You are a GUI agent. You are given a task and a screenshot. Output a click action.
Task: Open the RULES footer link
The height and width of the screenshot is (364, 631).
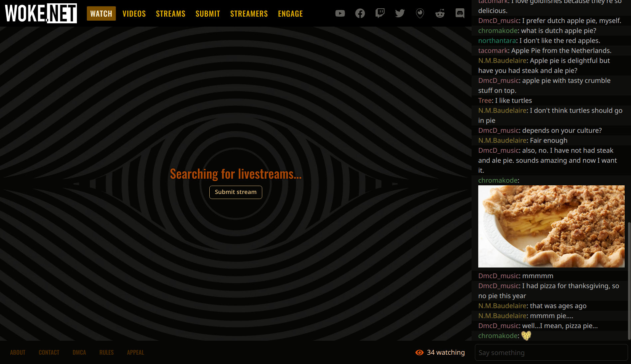[x=106, y=352]
